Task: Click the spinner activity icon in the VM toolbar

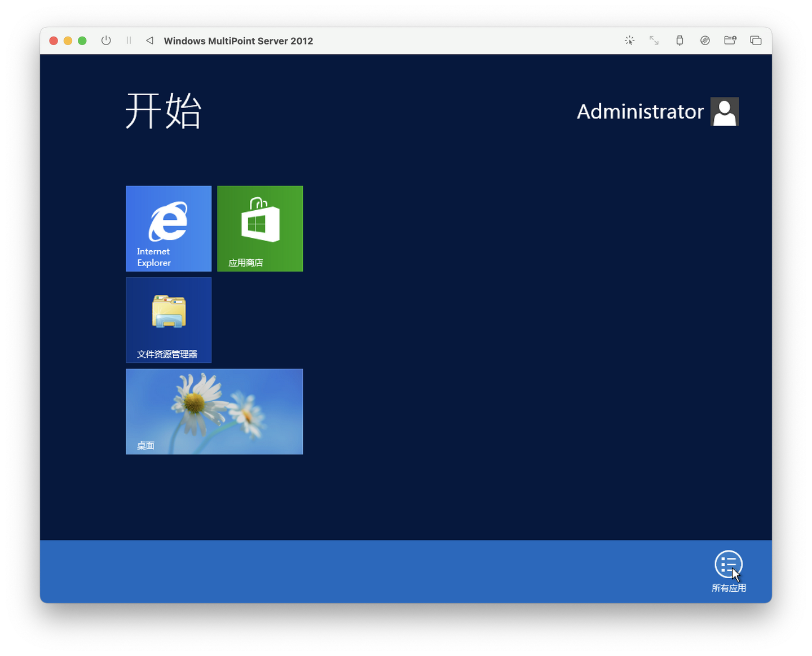Action: pos(630,41)
